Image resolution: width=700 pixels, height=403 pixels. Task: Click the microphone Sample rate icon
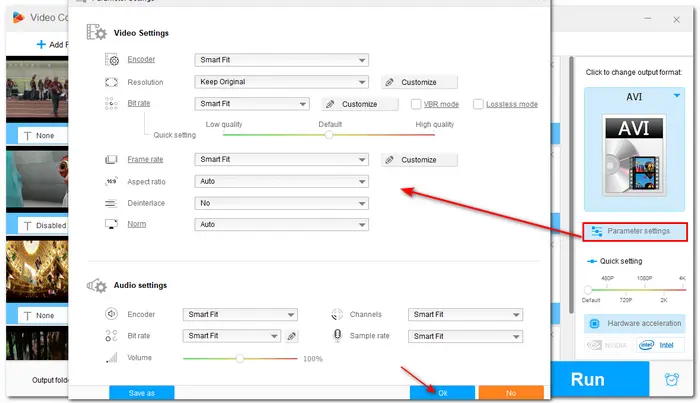(x=337, y=336)
